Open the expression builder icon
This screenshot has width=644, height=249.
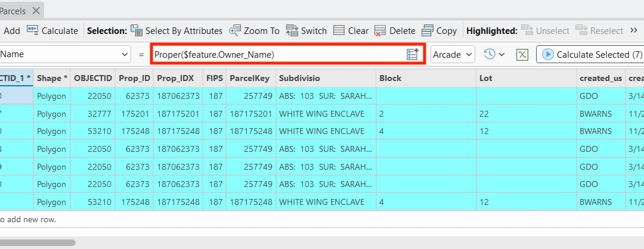click(x=413, y=54)
